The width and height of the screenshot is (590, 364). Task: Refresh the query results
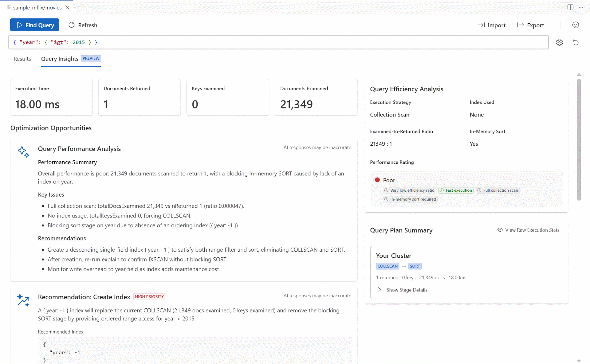click(x=83, y=25)
